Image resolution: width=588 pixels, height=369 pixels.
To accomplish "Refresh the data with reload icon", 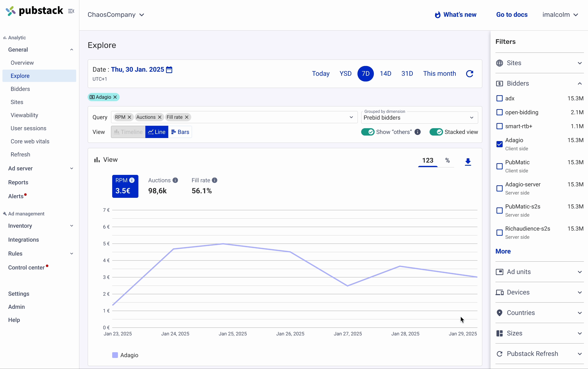I will click(x=470, y=74).
